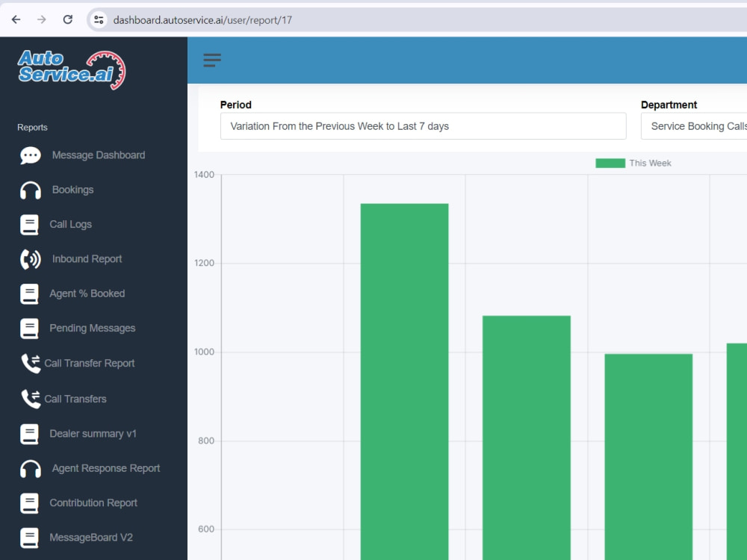Click the 1400 y-axis label
The width and height of the screenshot is (747, 560).
click(x=204, y=175)
